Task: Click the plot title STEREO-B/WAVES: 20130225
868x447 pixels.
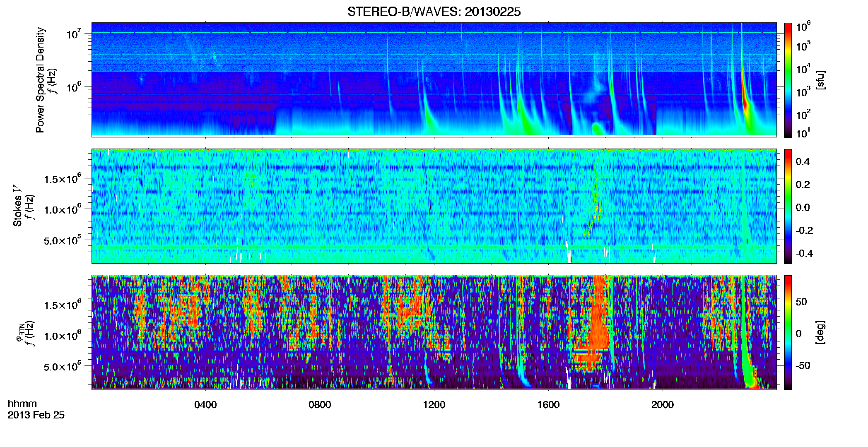Action: [434, 12]
